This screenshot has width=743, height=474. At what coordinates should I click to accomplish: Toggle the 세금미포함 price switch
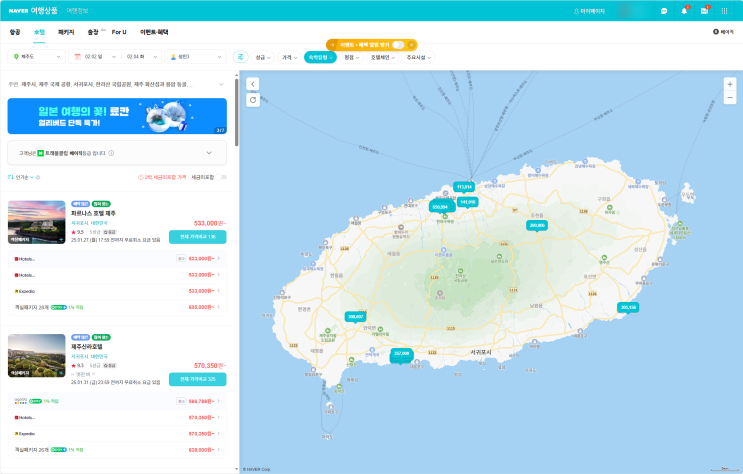coord(221,177)
